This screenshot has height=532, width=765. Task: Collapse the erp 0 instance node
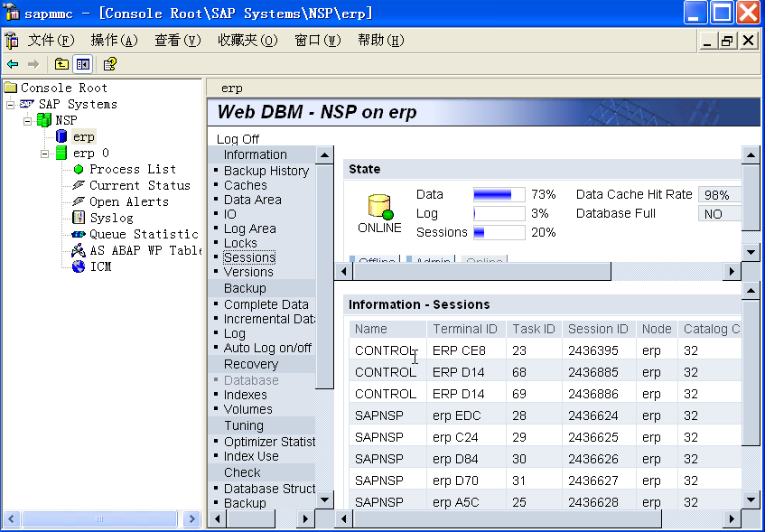[x=44, y=154]
